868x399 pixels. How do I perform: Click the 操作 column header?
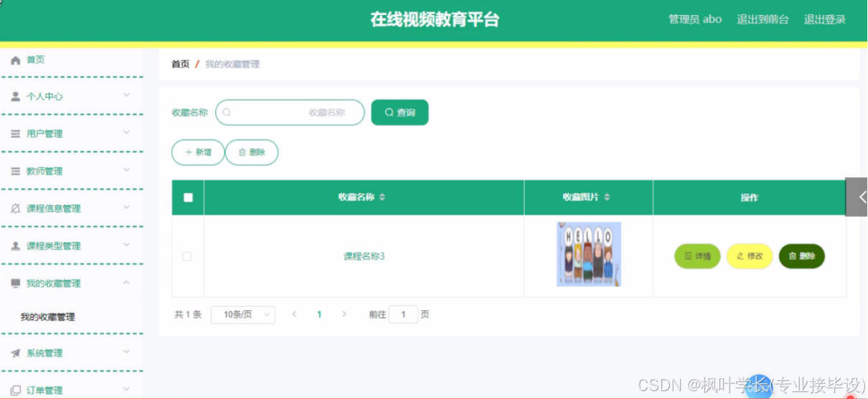pyautogui.click(x=750, y=197)
